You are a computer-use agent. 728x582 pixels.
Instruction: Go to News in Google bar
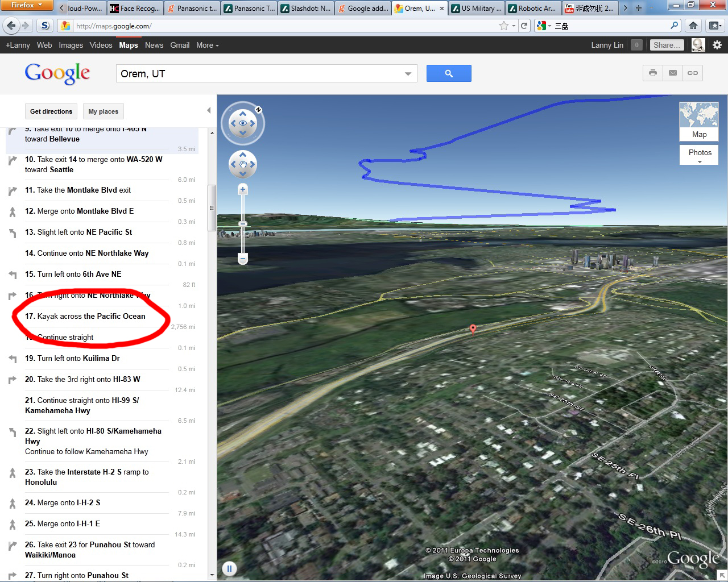tap(154, 45)
